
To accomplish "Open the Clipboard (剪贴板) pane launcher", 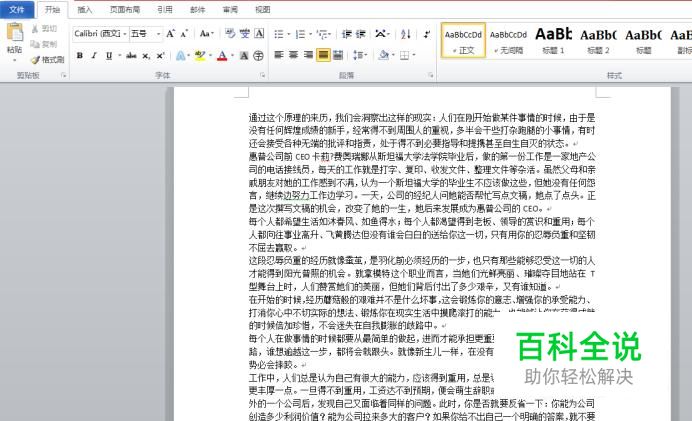I will 64,75.
